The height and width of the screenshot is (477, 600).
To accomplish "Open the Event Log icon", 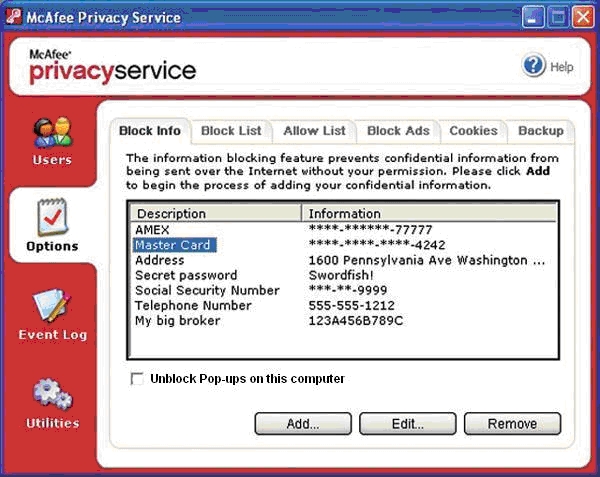I will pyautogui.click(x=52, y=306).
